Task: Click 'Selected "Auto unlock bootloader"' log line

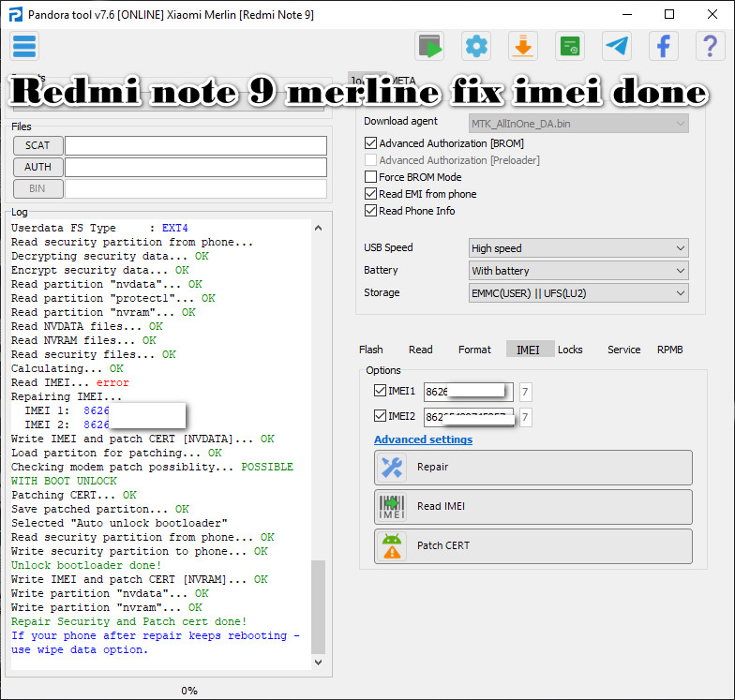Action: point(119,523)
